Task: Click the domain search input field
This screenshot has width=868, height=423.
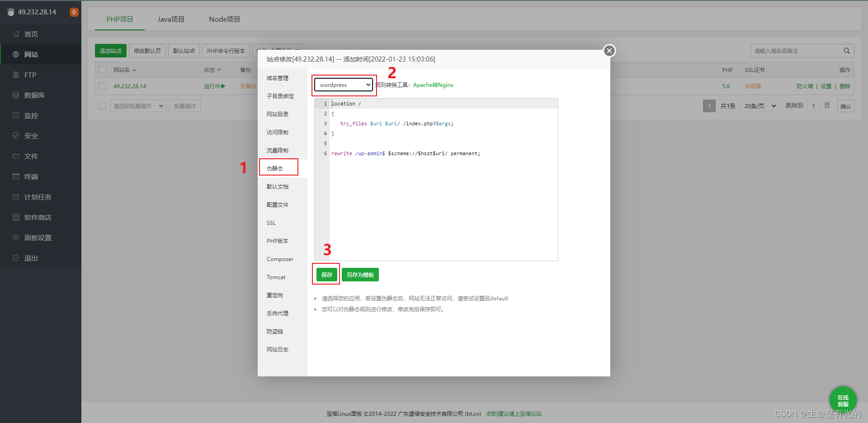Action: pos(797,51)
